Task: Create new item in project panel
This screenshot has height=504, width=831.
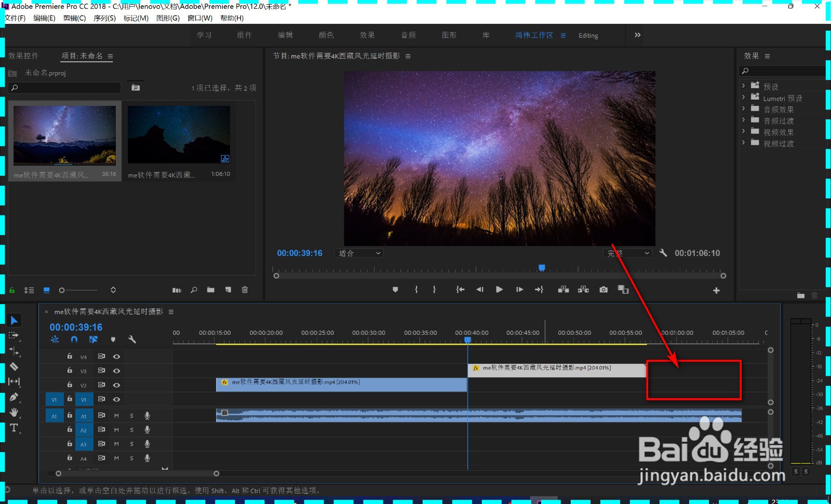Action: pyautogui.click(x=228, y=290)
